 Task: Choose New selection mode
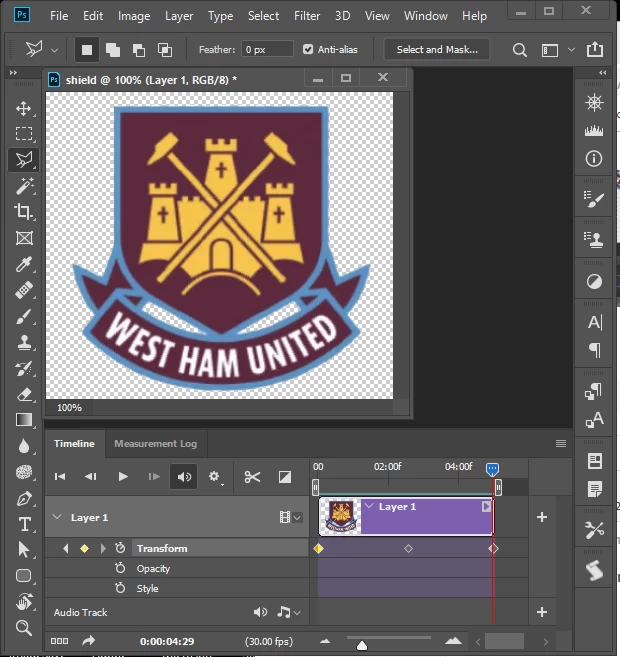pos(87,50)
